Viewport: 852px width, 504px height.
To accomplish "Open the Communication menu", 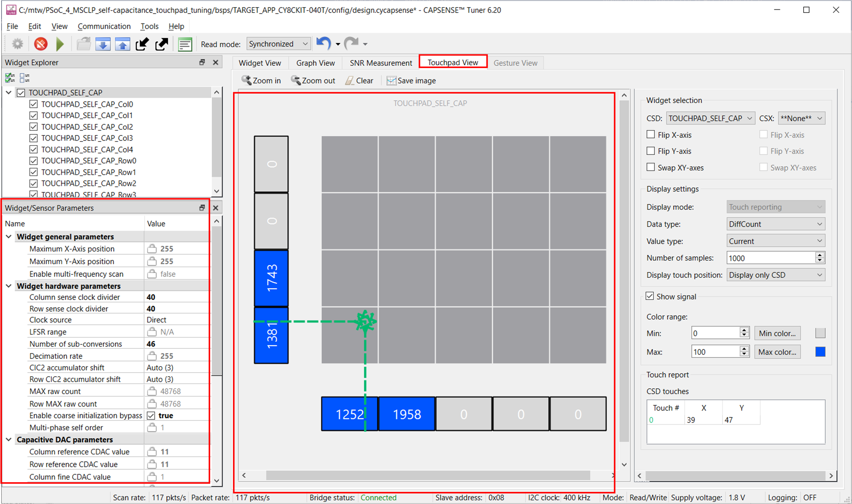I will coord(104,26).
